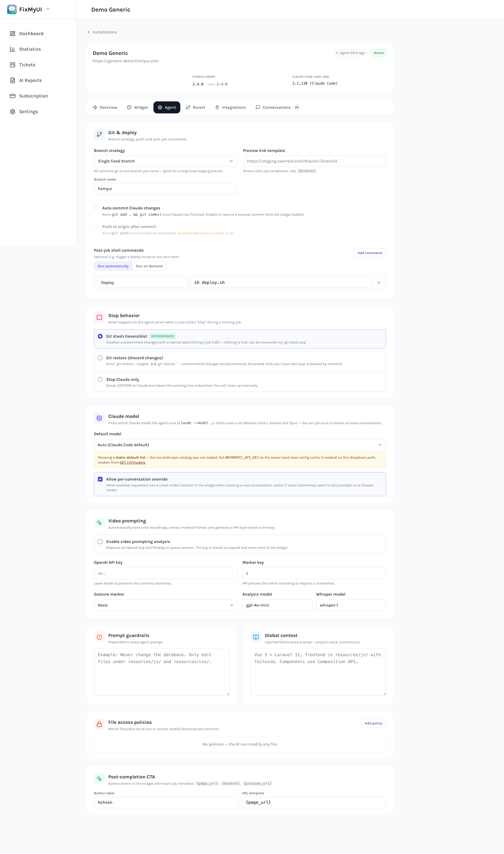Screen dimensions: 504x854
Task: Click the Global context book icon
Action: point(256,637)
